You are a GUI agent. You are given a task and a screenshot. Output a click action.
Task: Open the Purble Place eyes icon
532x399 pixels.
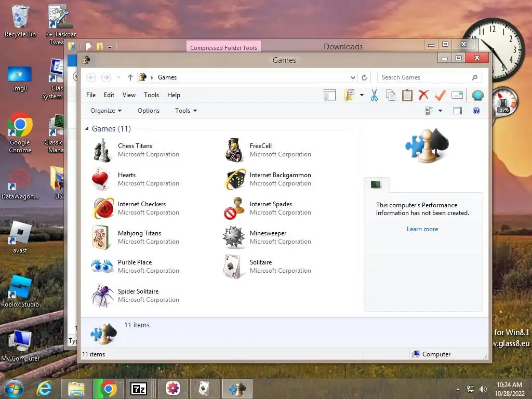point(102,266)
